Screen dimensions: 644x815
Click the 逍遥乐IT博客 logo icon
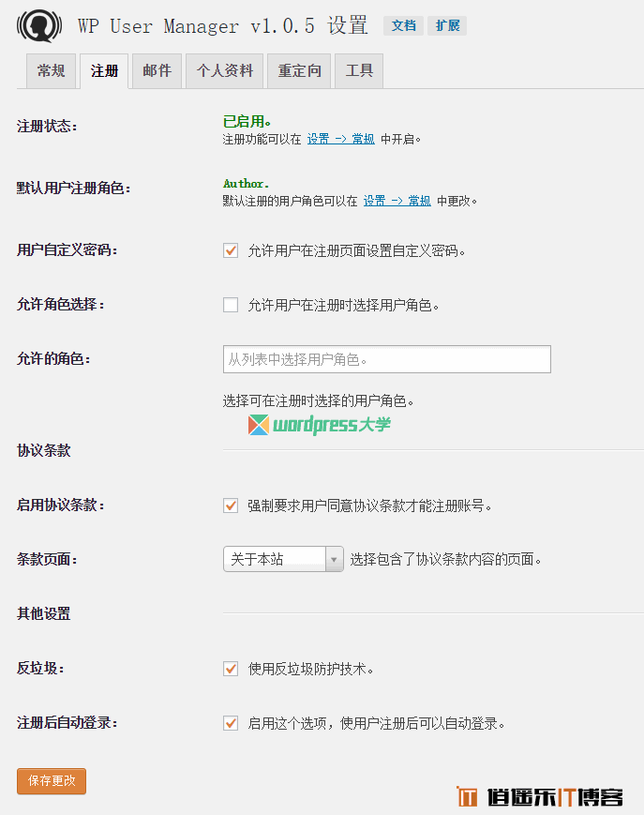468,797
